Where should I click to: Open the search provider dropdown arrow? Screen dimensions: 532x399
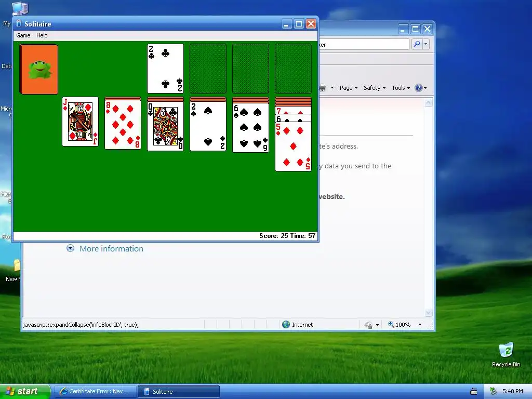[426, 44]
